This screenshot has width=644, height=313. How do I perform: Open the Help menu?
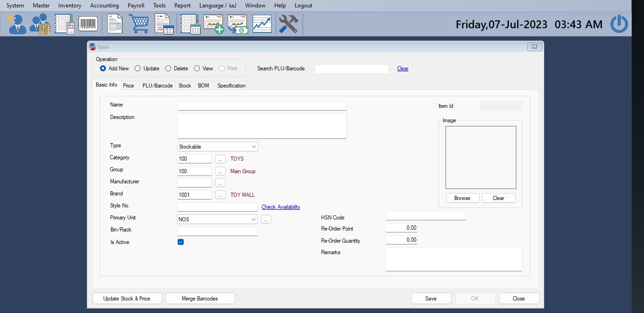(x=280, y=6)
